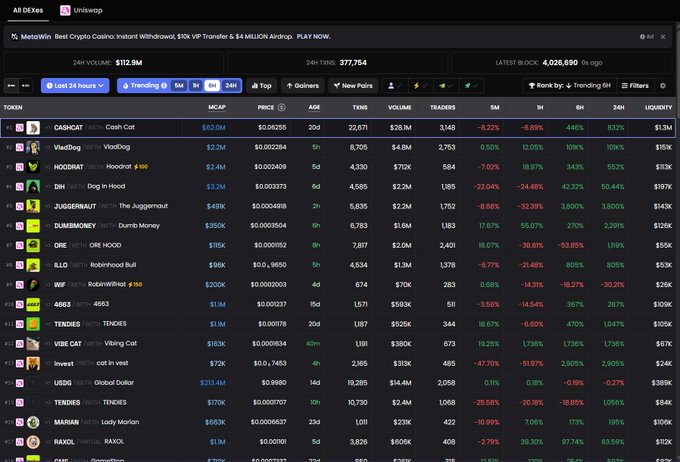
Task: Click the Trending info icon
Action: (164, 85)
